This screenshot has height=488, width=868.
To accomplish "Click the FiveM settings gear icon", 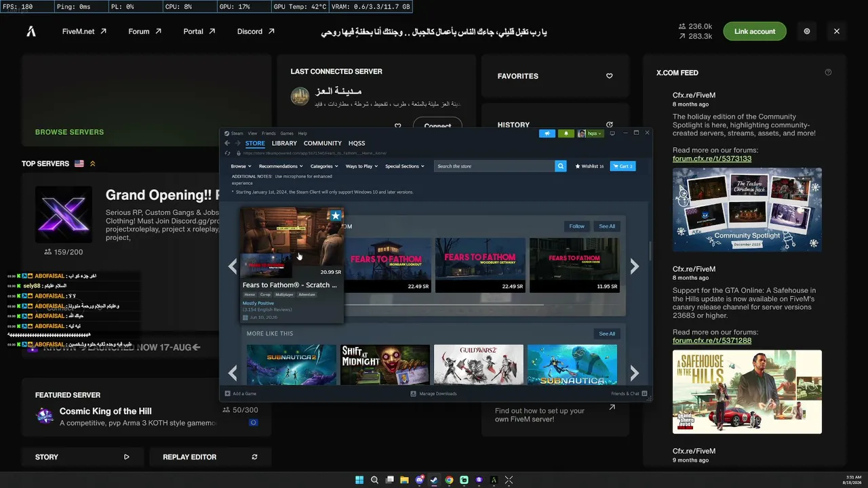I will (807, 31).
